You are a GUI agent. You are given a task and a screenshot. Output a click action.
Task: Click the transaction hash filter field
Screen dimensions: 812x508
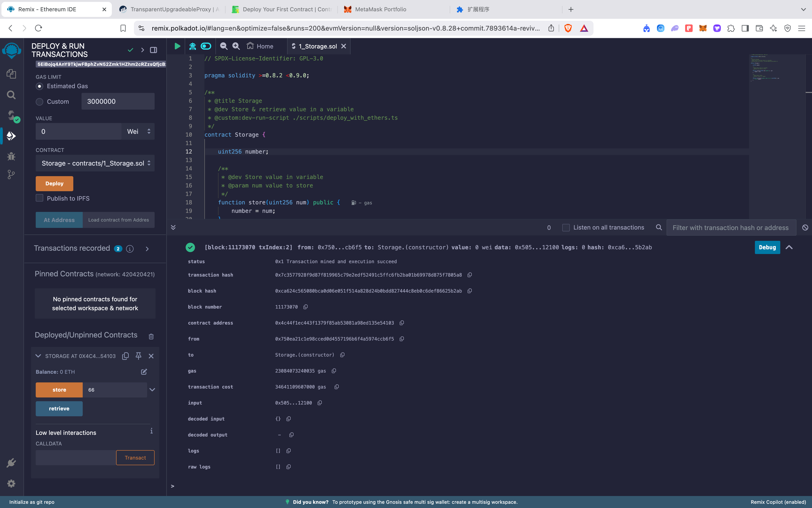coord(731,228)
